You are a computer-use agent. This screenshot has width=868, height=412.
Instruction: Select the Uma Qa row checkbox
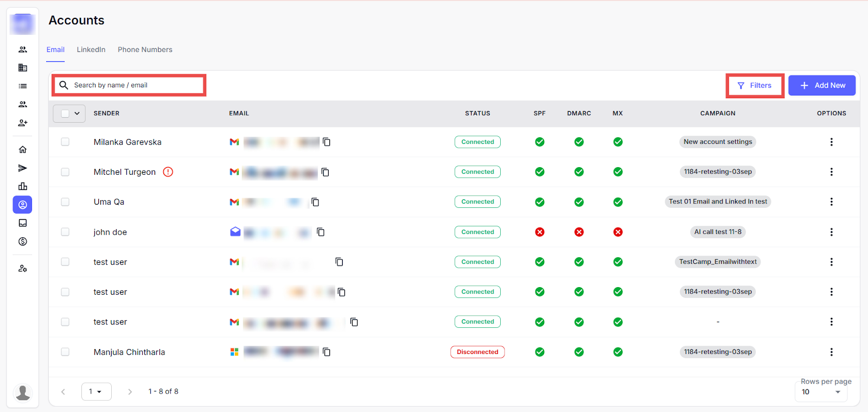pos(65,202)
